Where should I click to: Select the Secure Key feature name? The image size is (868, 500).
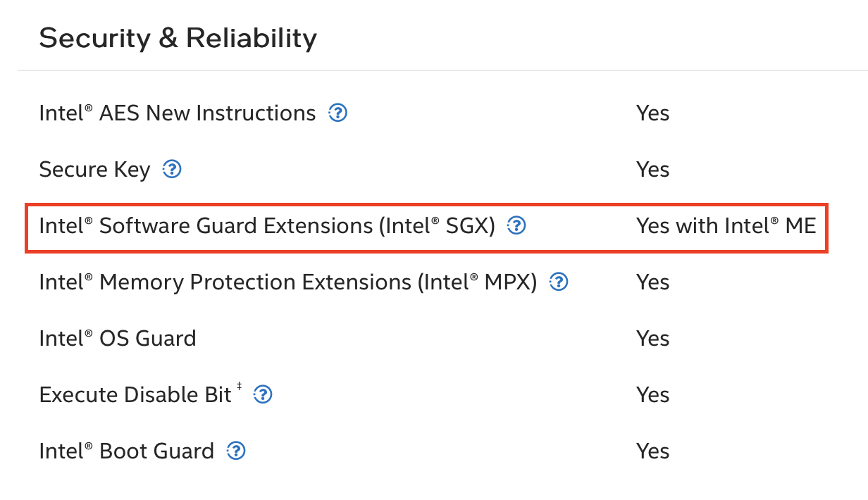[x=94, y=169]
